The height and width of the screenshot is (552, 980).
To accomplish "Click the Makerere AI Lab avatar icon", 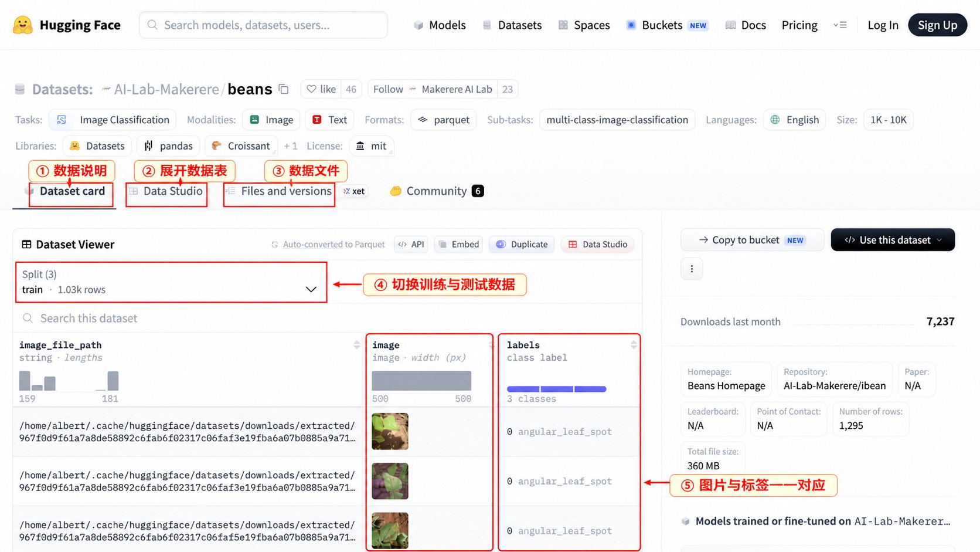I will (x=413, y=89).
